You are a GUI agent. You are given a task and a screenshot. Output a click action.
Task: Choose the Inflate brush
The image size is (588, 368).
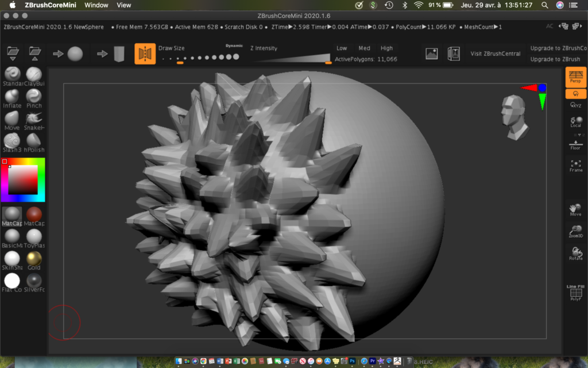tap(12, 97)
